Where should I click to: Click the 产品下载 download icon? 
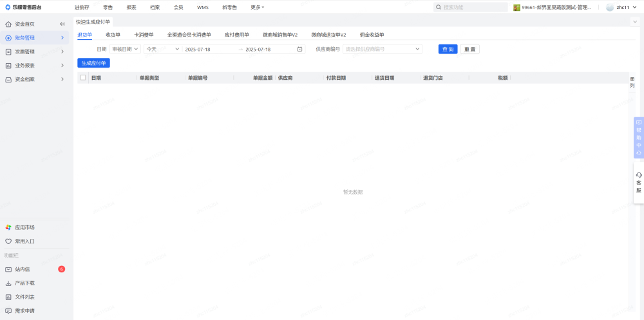coord(8,283)
